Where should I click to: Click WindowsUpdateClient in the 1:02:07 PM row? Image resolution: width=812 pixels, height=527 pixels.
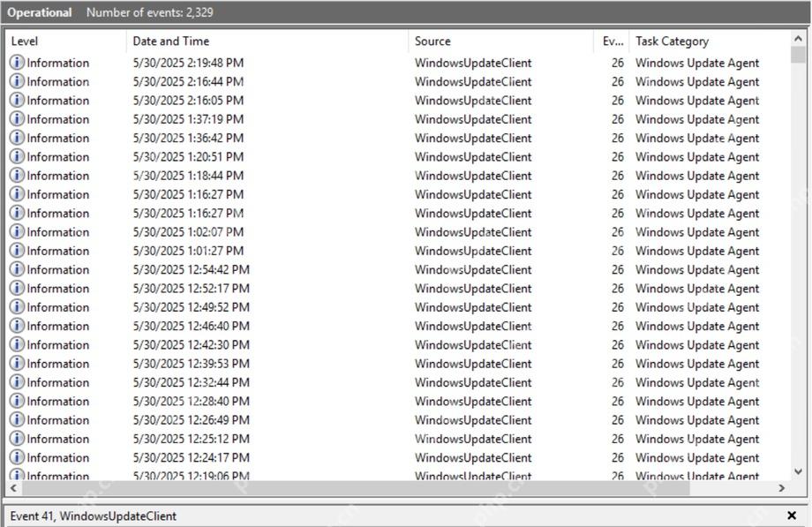(473, 231)
